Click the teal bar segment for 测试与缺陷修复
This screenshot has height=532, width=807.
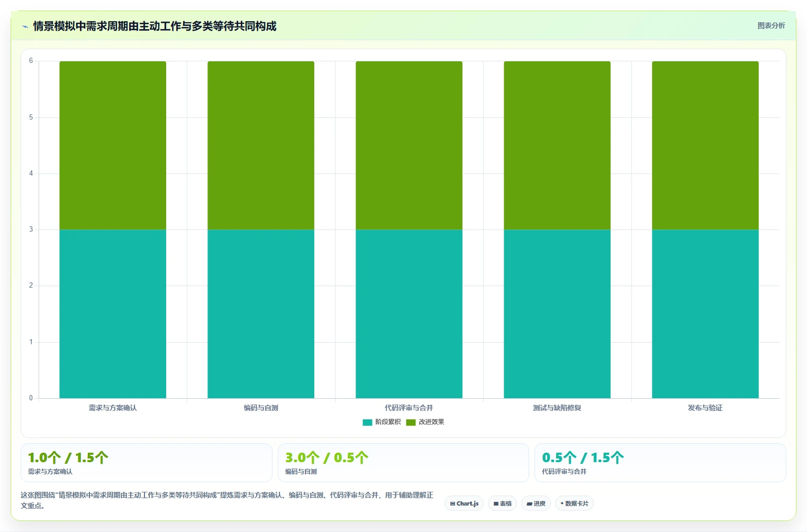point(557,314)
